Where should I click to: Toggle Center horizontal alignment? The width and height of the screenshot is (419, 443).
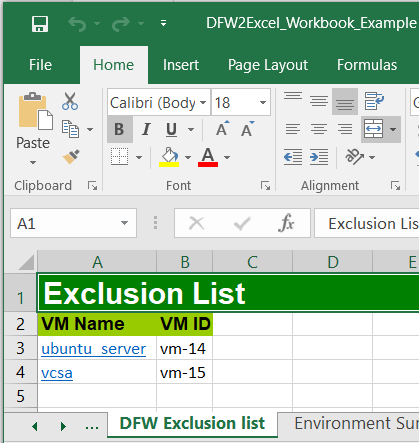[x=319, y=129]
